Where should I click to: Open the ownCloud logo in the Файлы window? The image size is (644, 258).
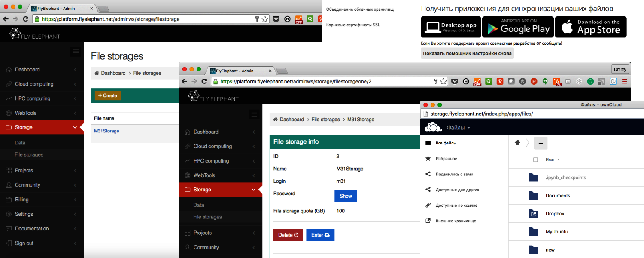click(433, 127)
